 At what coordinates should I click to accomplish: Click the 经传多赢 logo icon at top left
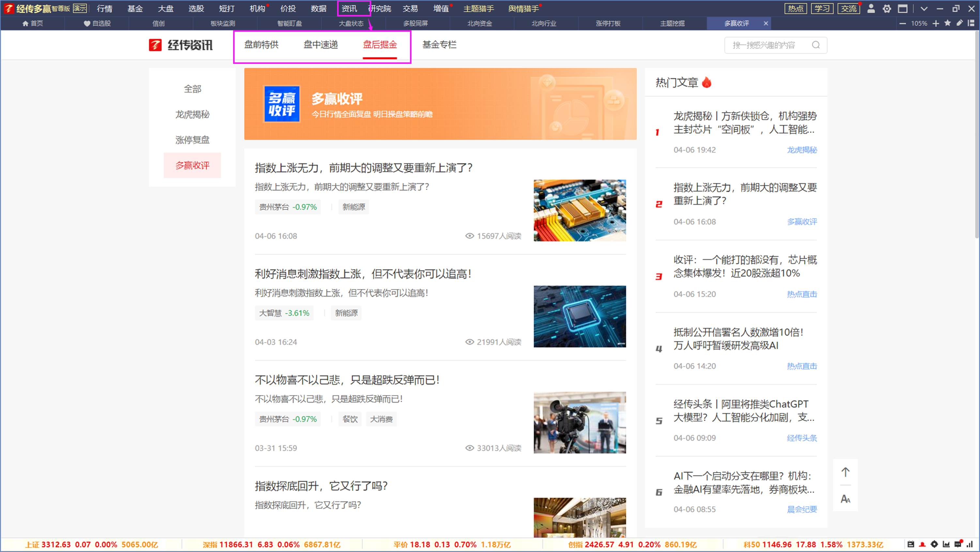[8, 8]
